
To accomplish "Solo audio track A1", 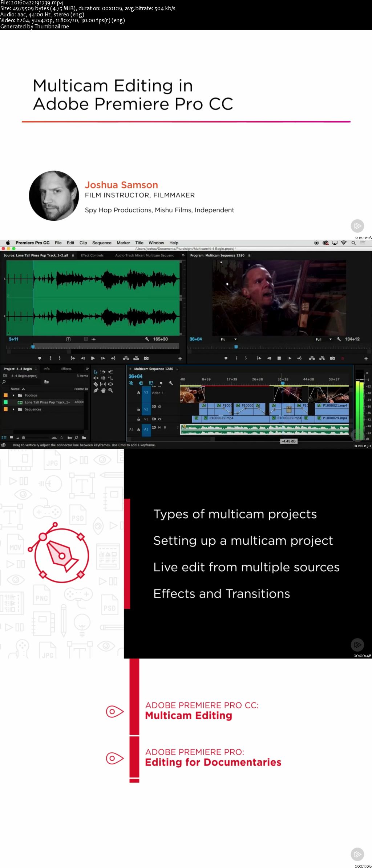I will pos(165,427).
